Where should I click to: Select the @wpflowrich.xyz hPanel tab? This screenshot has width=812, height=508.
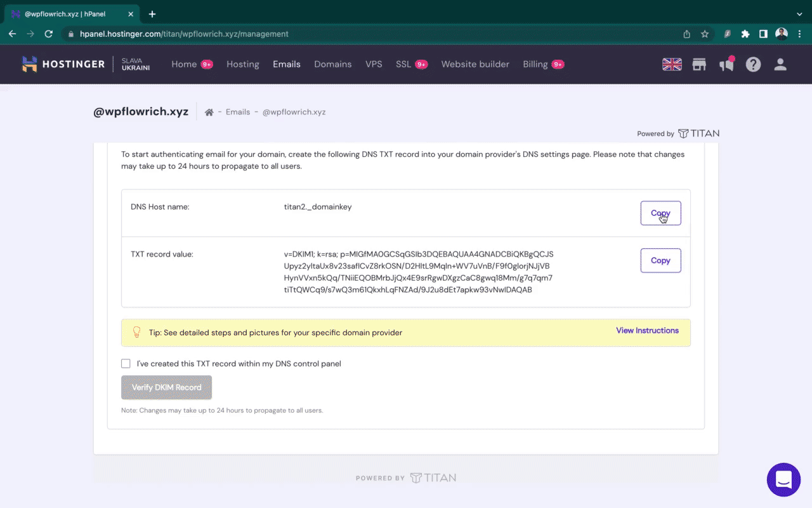[71, 14]
